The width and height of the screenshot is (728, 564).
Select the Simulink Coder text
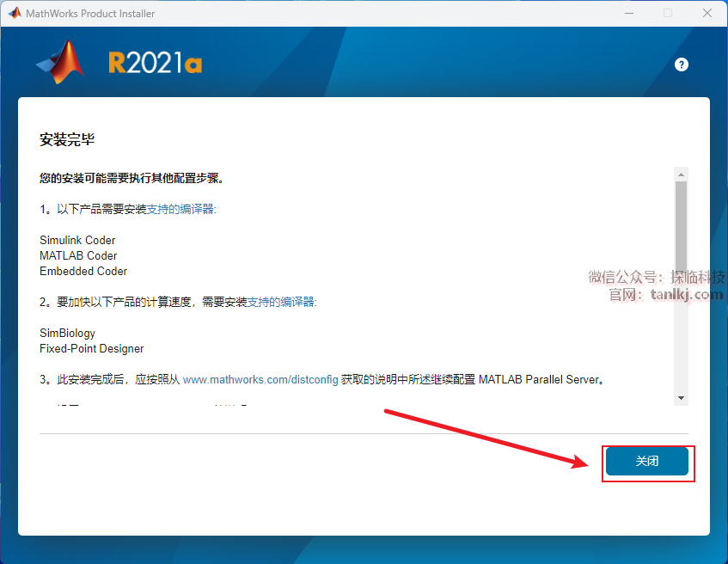[77, 240]
